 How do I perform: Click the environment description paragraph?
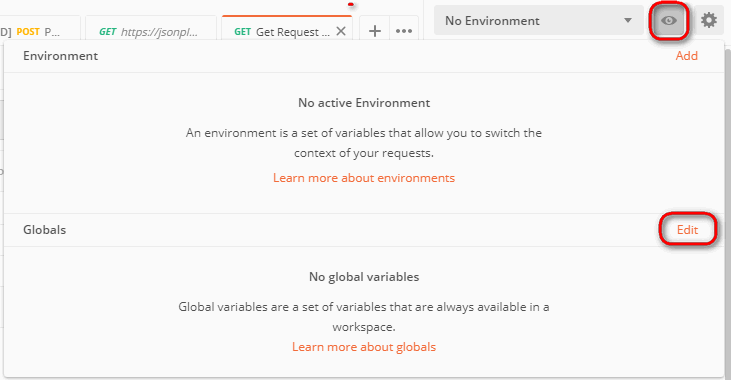364,143
